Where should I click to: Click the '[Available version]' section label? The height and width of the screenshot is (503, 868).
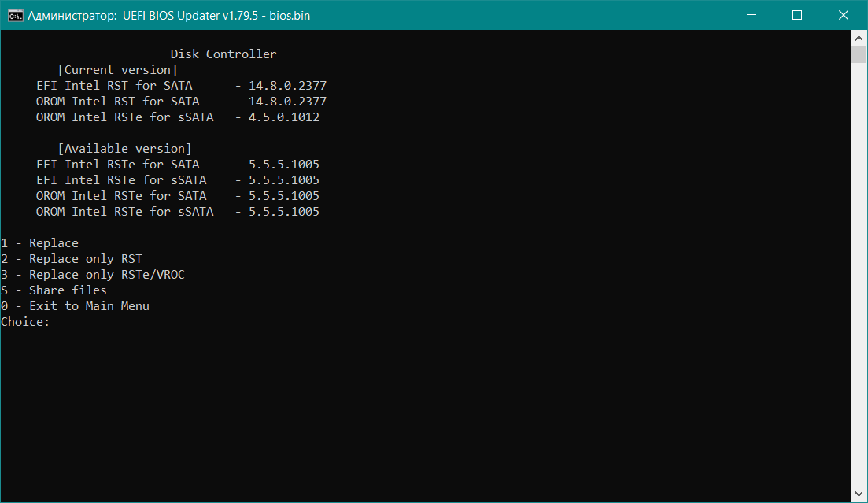tap(124, 149)
